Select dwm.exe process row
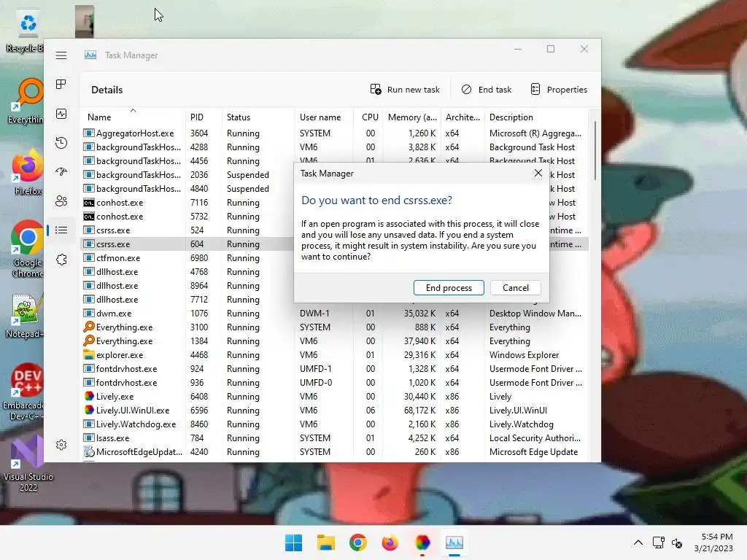Image resolution: width=747 pixels, height=560 pixels. 334,314
